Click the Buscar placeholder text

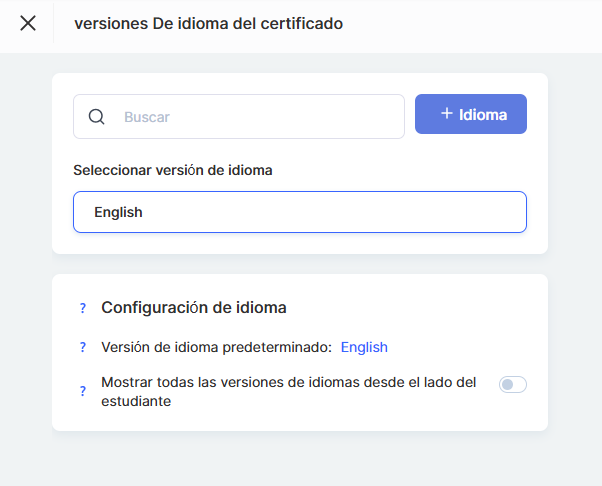point(147,117)
